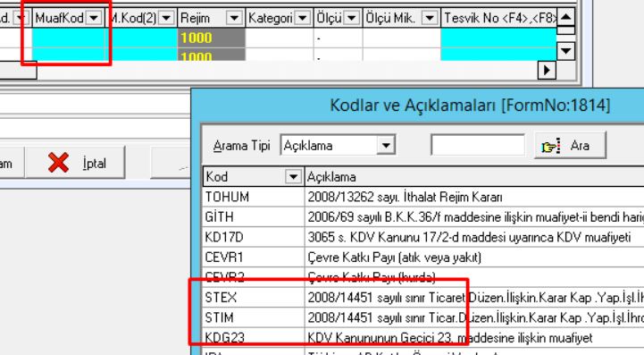The height and width of the screenshot is (355, 644).
Task: Open the MuafKod column dropdown arrow
Action: point(94,18)
